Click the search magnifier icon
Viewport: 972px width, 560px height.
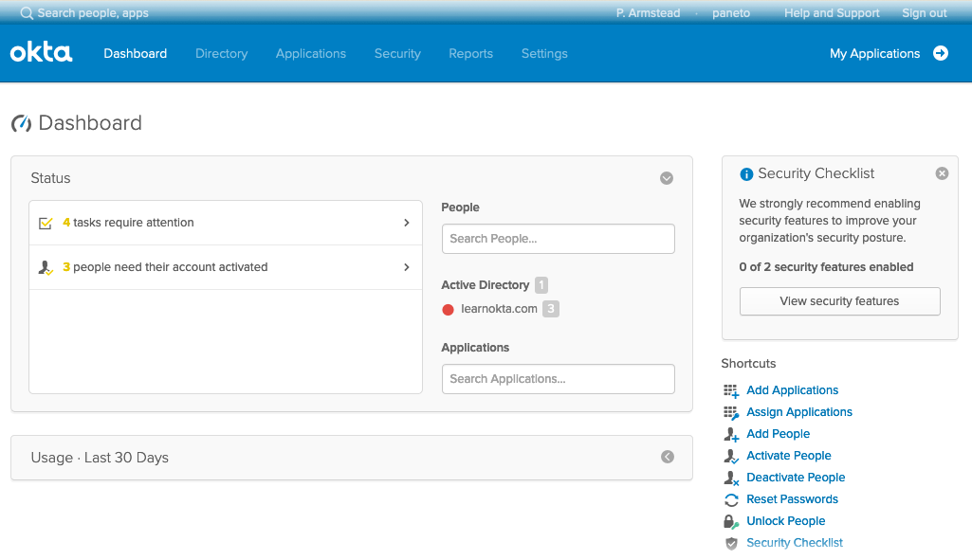(27, 13)
